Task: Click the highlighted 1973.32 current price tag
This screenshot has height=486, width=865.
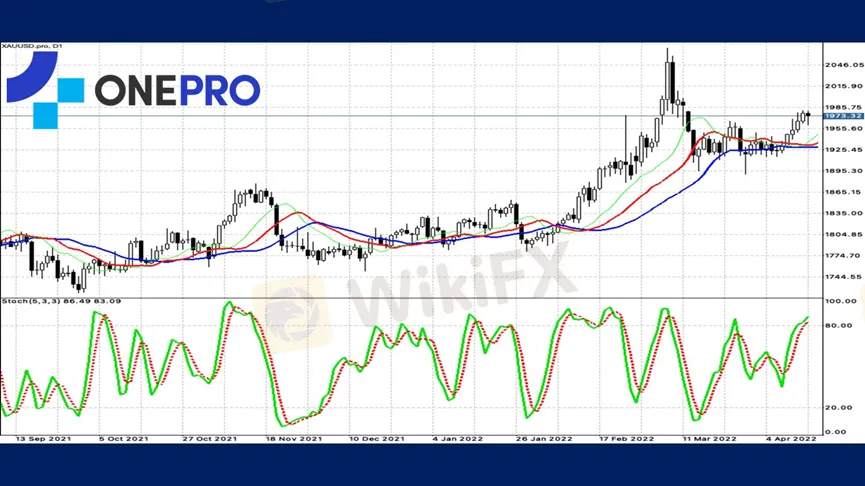Action: (x=842, y=117)
